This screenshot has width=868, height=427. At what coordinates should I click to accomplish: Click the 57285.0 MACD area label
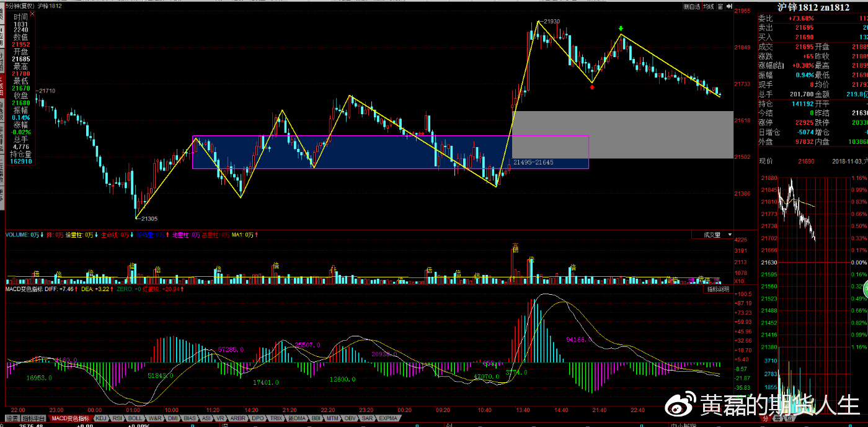231,350
